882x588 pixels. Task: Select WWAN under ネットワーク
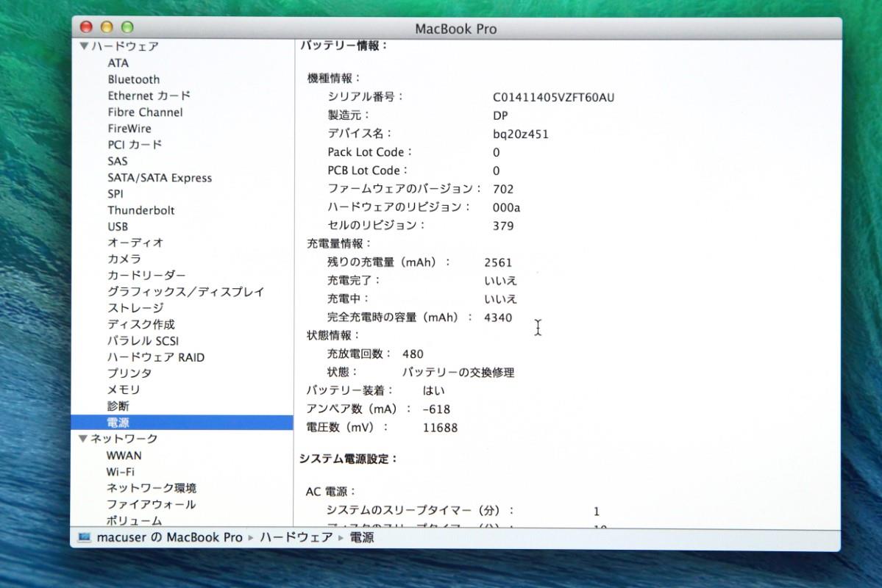pos(124,456)
